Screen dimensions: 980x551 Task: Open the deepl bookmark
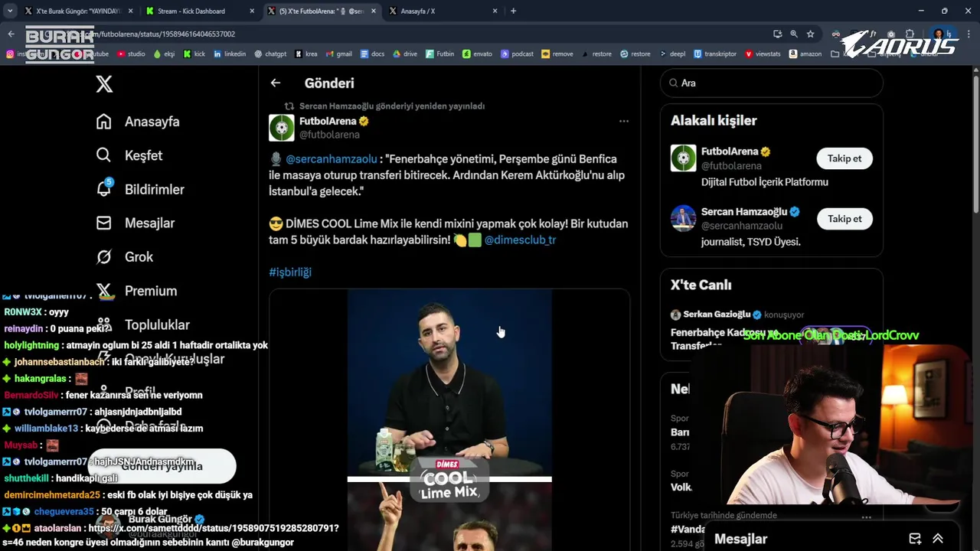[671, 54]
